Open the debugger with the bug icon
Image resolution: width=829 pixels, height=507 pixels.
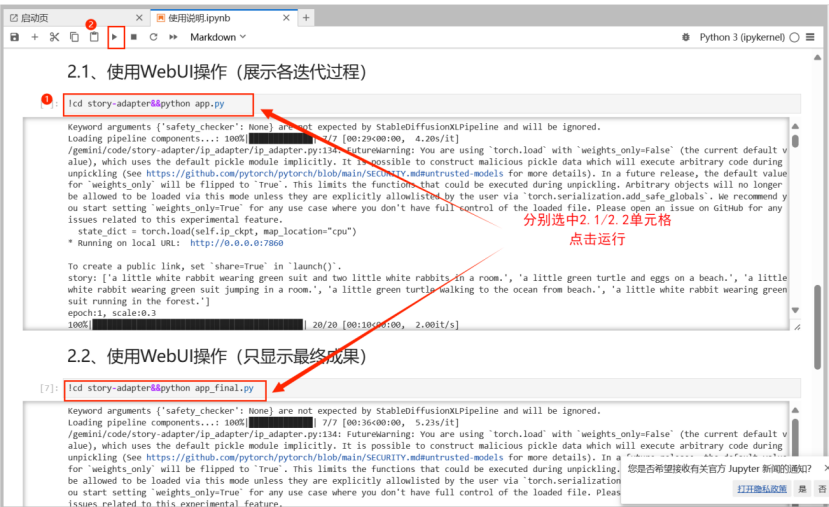click(x=686, y=37)
